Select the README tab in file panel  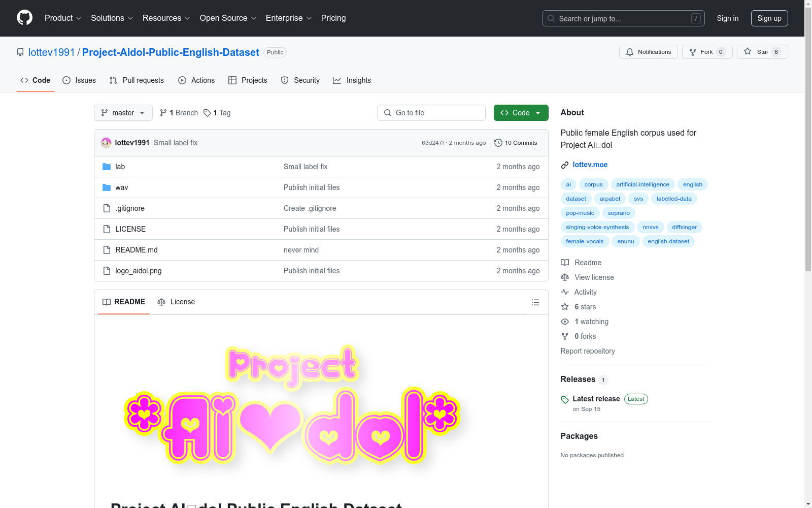[x=124, y=302]
